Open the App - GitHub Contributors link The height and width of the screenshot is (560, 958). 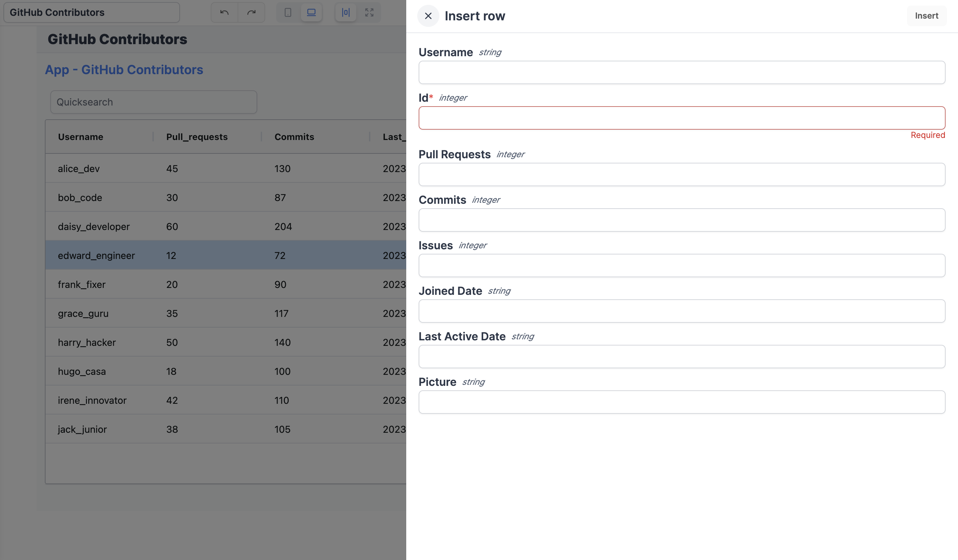click(x=124, y=70)
